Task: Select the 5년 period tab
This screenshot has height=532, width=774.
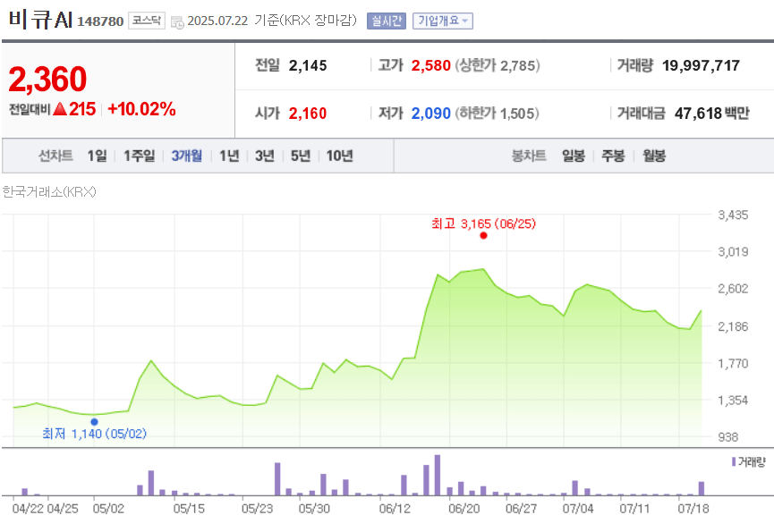Action: tap(300, 156)
